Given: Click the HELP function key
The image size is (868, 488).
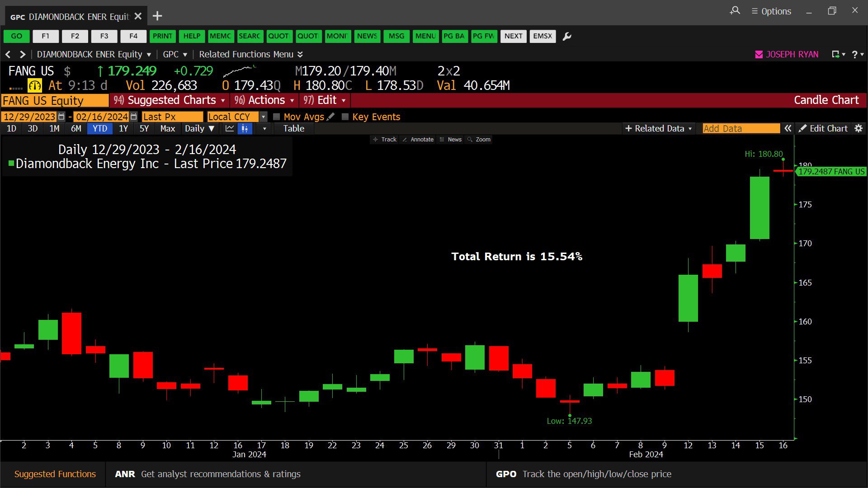Looking at the screenshot, I should tap(192, 36).
